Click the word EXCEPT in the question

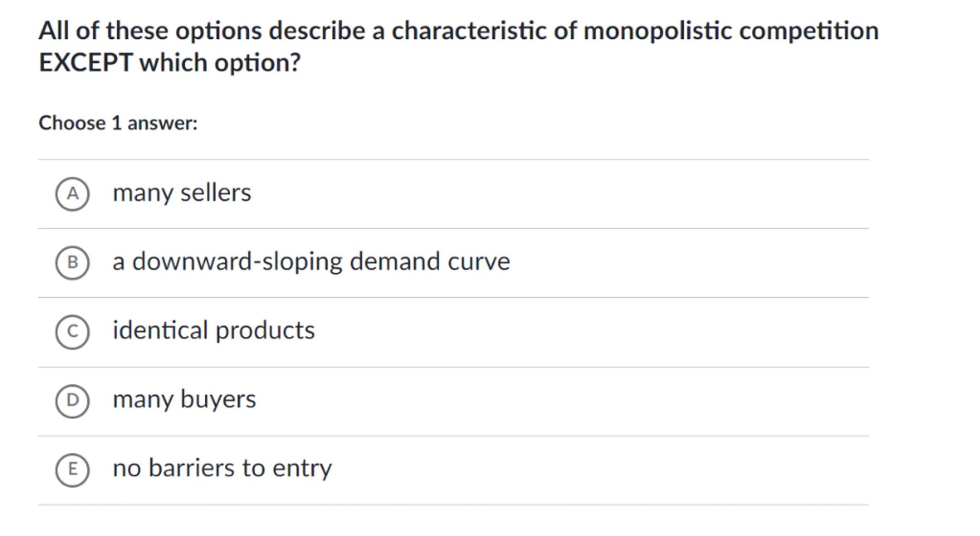(x=86, y=63)
